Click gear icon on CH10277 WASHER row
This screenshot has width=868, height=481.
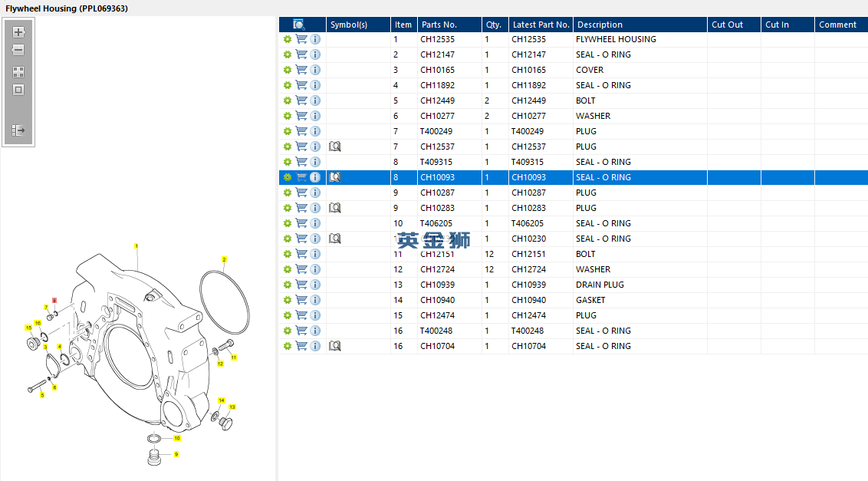pos(288,116)
